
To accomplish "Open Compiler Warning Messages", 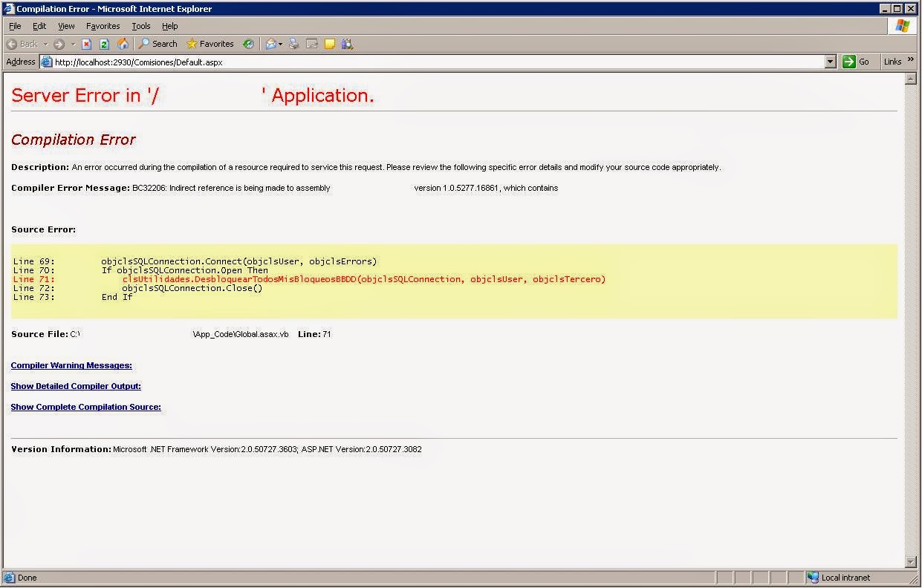I will [x=71, y=365].
